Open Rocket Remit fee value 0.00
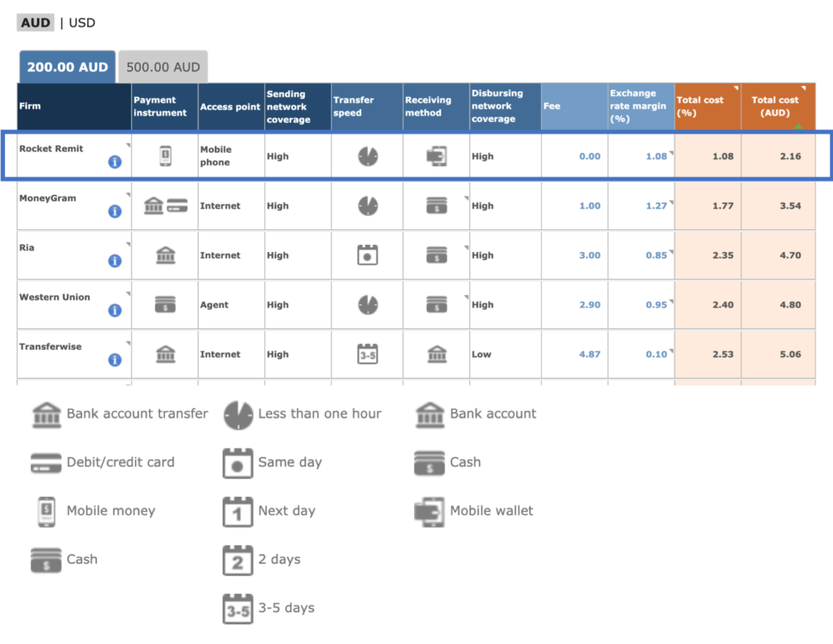 (x=590, y=156)
